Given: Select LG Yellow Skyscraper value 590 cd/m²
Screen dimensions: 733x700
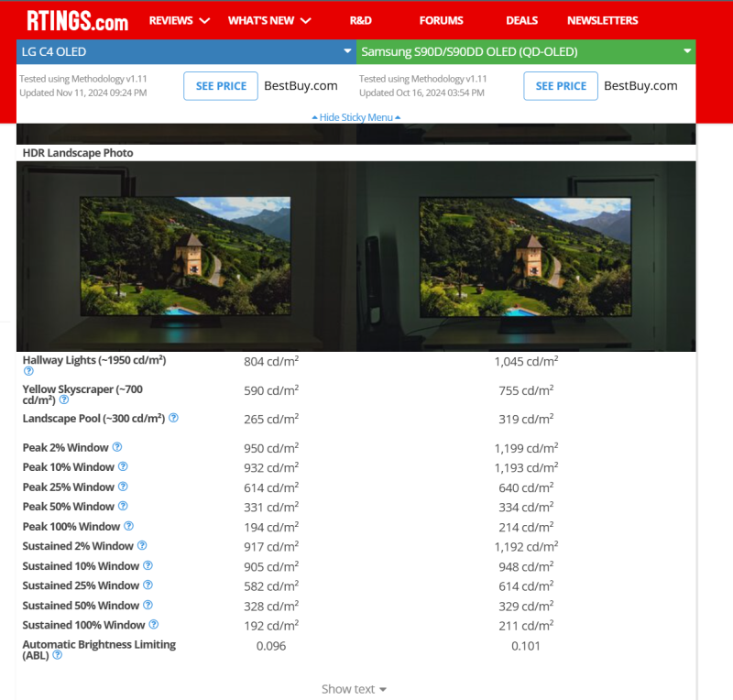Looking at the screenshot, I should (271, 390).
